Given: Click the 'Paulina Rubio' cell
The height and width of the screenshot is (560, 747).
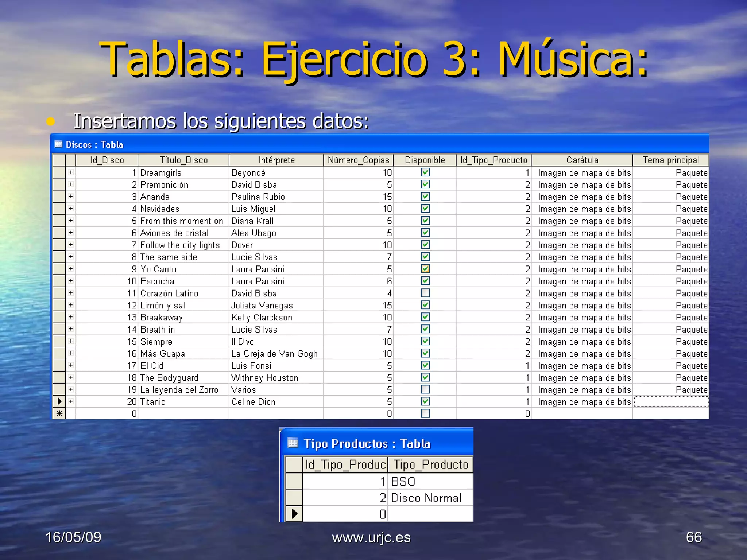Looking at the screenshot, I should (x=276, y=197).
